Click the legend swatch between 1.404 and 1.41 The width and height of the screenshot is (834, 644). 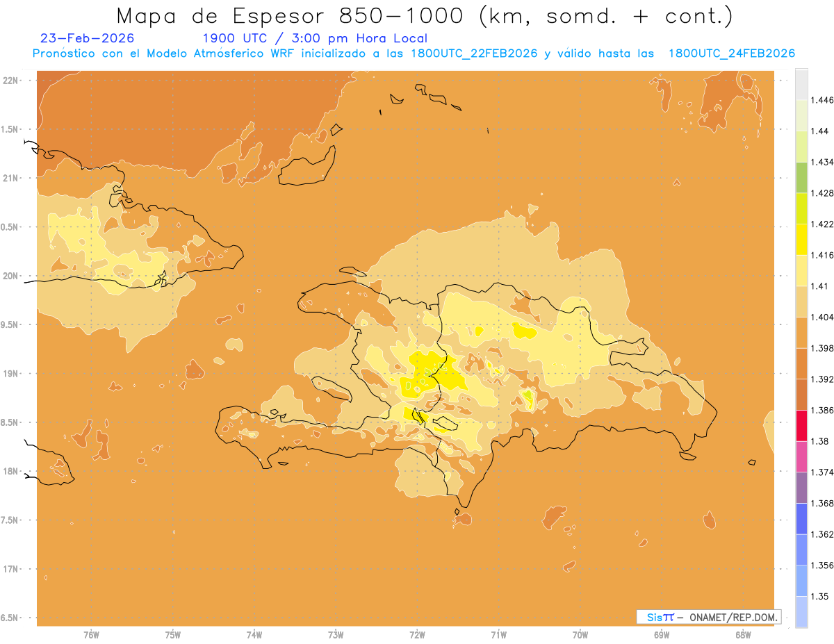coord(801,302)
